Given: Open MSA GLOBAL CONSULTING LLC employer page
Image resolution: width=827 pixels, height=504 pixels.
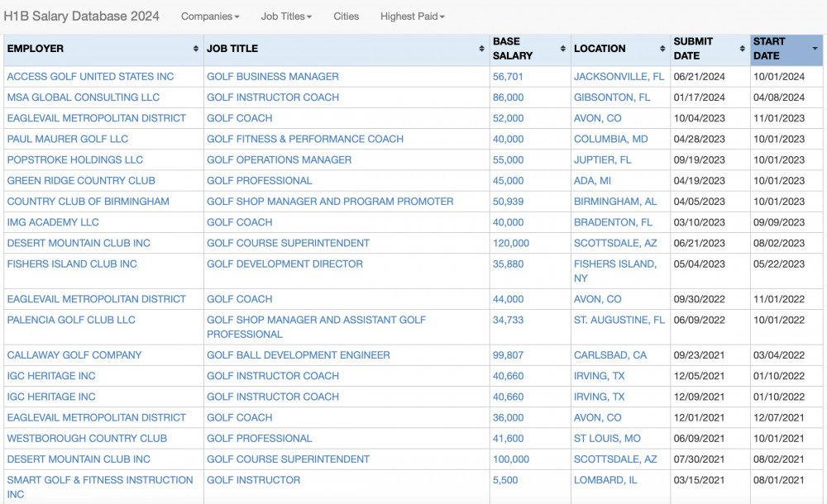Looking at the screenshot, I should point(84,97).
